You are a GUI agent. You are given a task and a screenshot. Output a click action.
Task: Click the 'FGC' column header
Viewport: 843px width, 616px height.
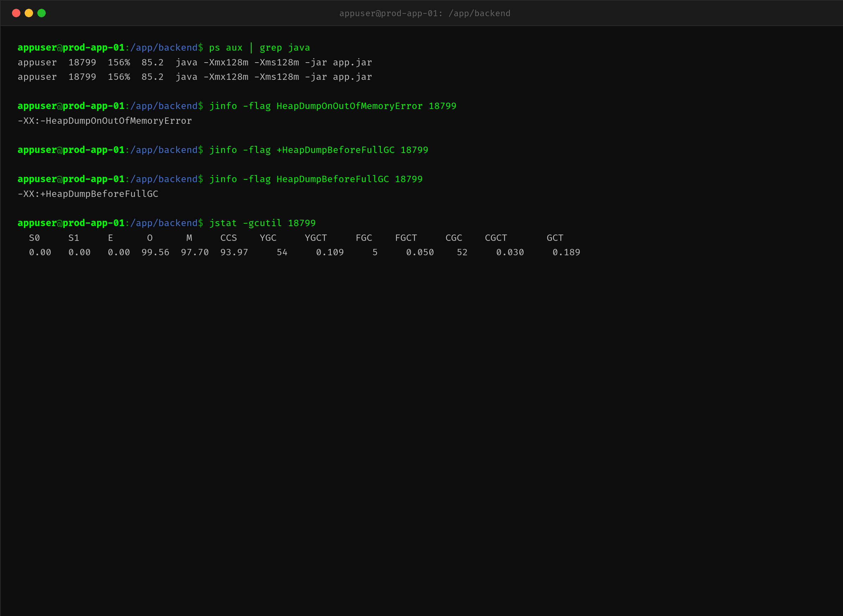click(364, 238)
